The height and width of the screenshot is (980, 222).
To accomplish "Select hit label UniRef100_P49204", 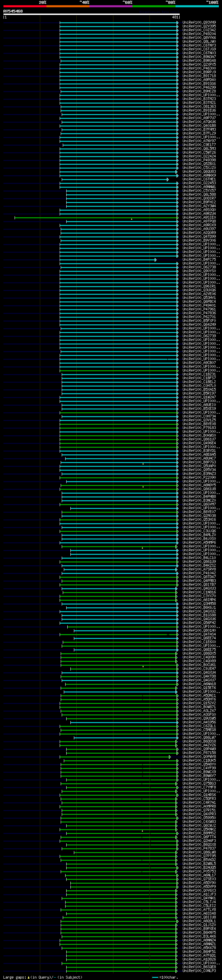I will coord(199,34).
